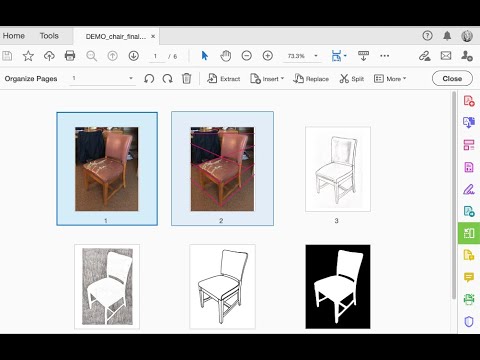Delete selected pages with trash icon
This screenshot has height=360, width=480.
click(186, 79)
